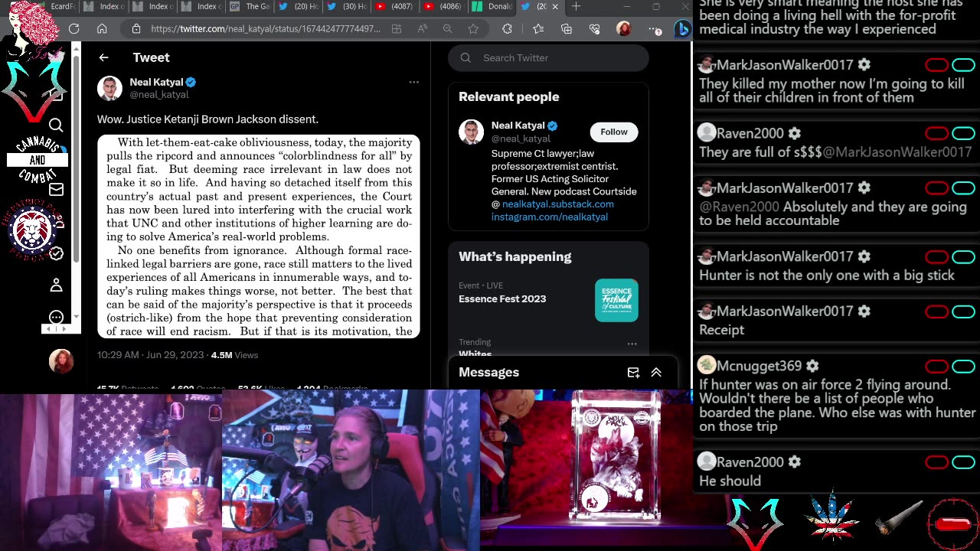Image resolution: width=980 pixels, height=551 pixels.
Task: Close the active Twitter tab
Action: click(x=555, y=6)
